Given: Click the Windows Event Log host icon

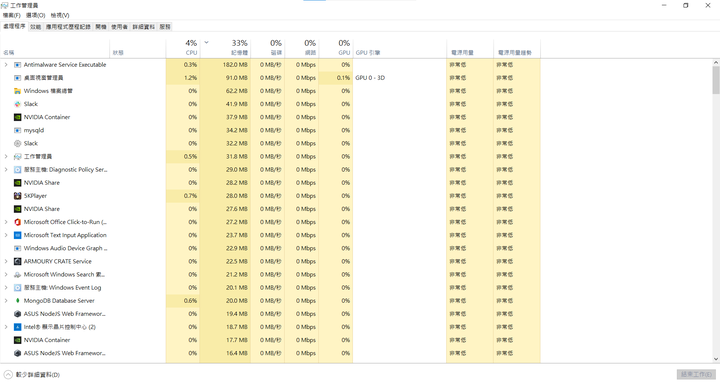Looking at the screenshot, I should pos(17,288).
